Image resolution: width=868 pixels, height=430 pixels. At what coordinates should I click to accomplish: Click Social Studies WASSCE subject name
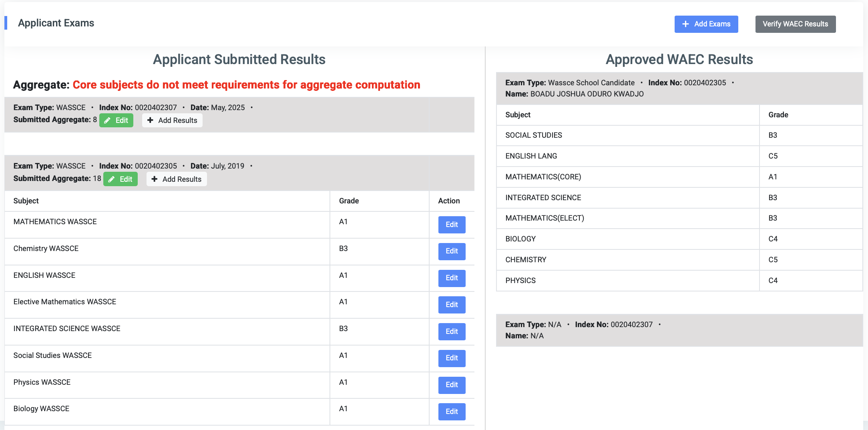[52, 356]
